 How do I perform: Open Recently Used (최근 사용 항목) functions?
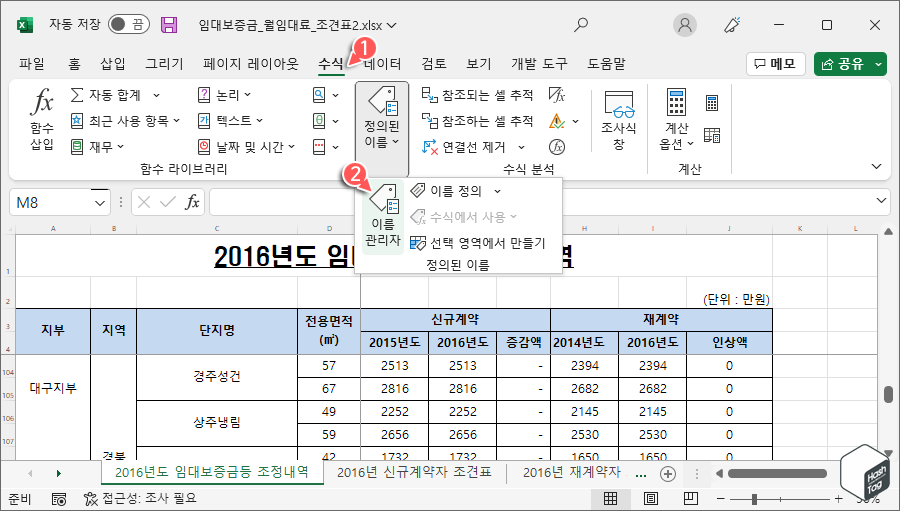click(125, 121)
